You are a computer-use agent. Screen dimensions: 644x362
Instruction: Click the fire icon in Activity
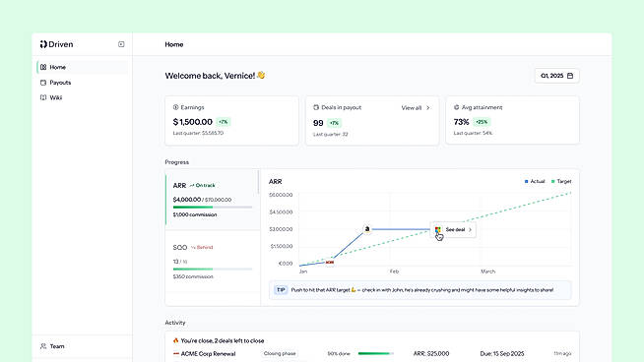pyautogui.click(x=176, y=340)
